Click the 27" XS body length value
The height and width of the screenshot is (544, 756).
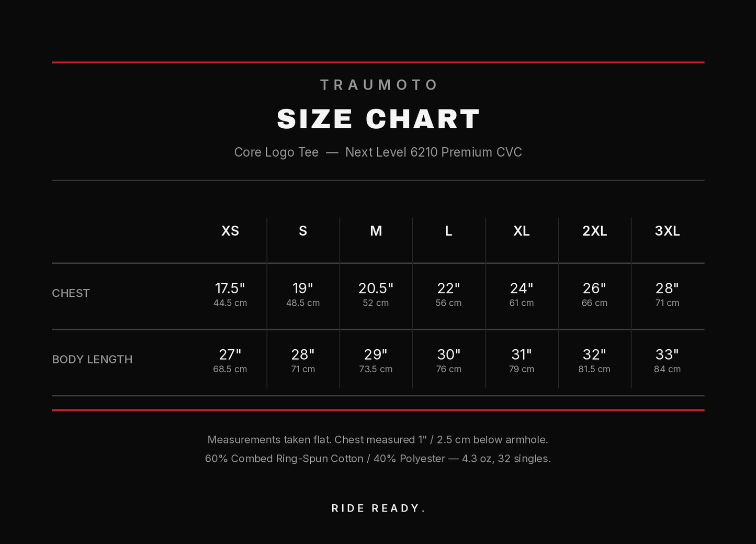pos(230,354)
